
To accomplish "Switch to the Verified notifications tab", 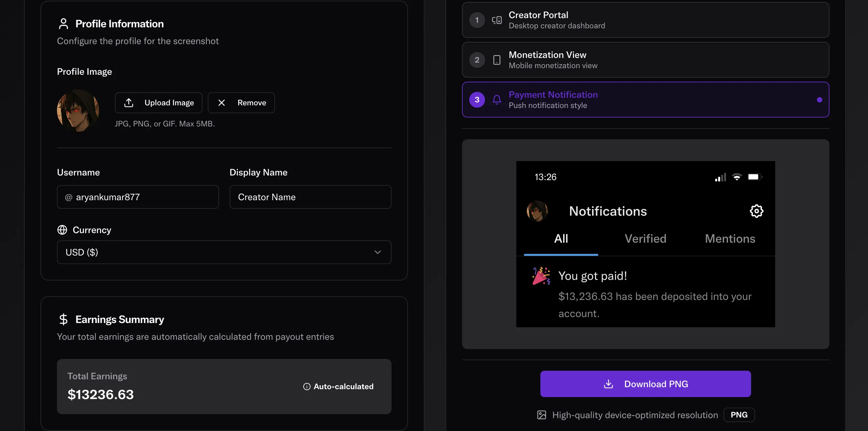I will tap(645, 239).
